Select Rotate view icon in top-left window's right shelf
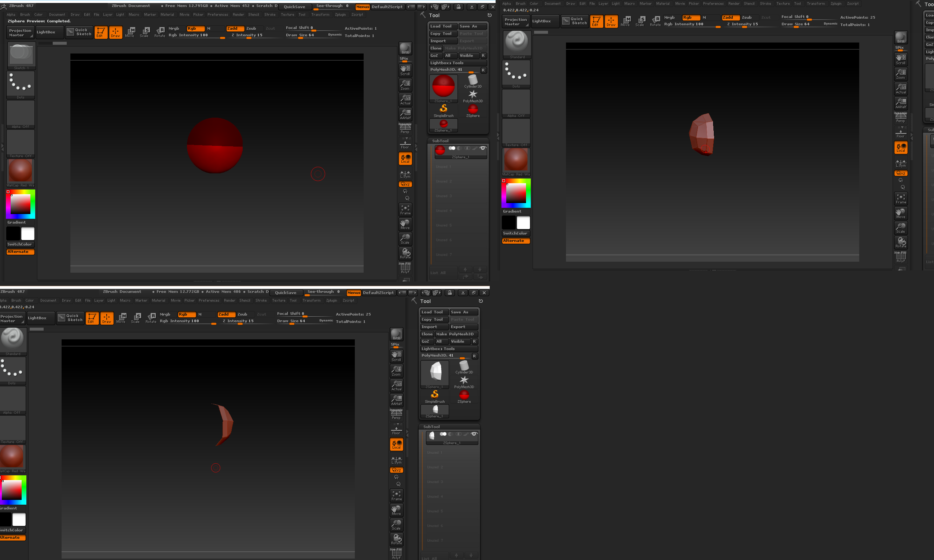 click(405, 254)
